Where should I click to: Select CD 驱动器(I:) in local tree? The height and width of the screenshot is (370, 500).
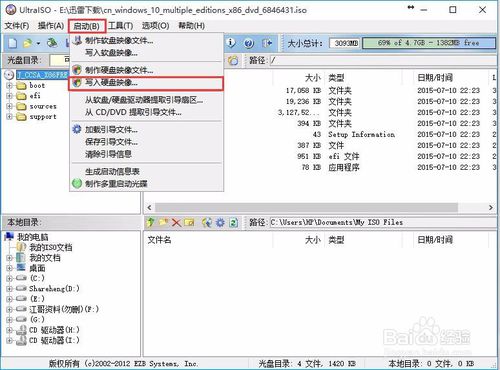[54, 340]
